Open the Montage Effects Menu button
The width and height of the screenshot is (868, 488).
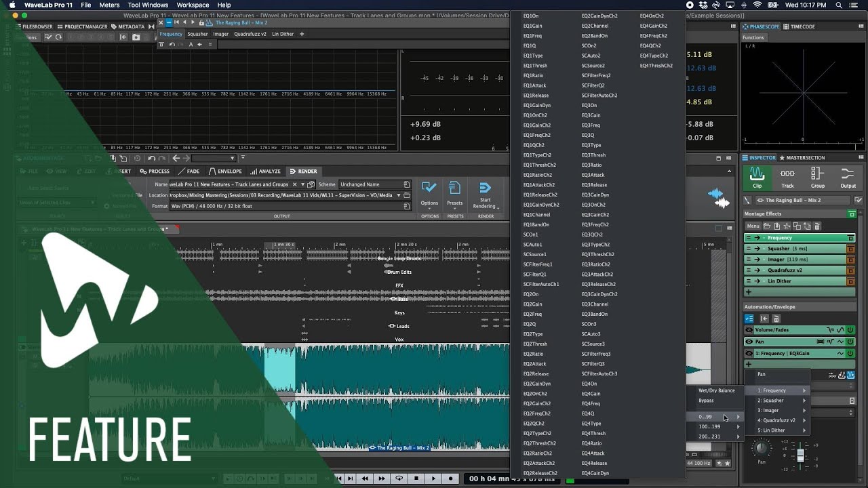753,226
